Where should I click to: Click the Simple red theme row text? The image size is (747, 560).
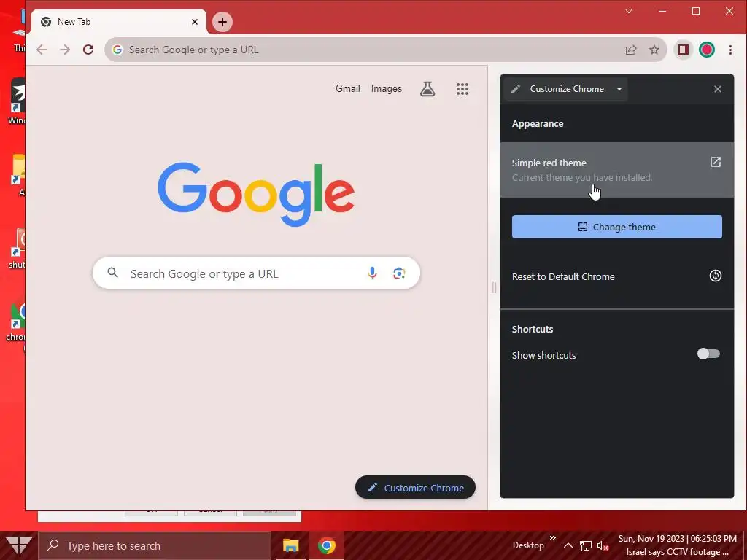coord(549,163)
